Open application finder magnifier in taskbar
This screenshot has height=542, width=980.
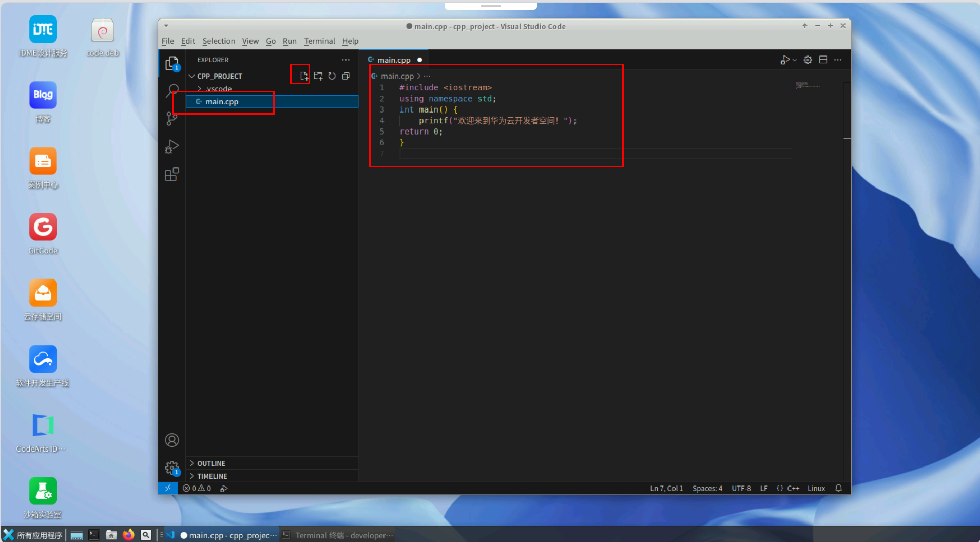pyautogui.click(x=146, y=535)
